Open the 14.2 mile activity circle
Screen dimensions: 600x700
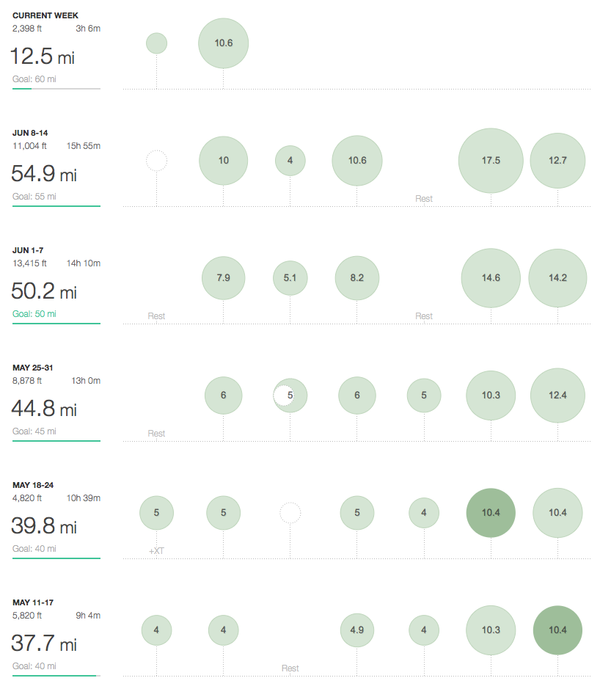[557, 278]
